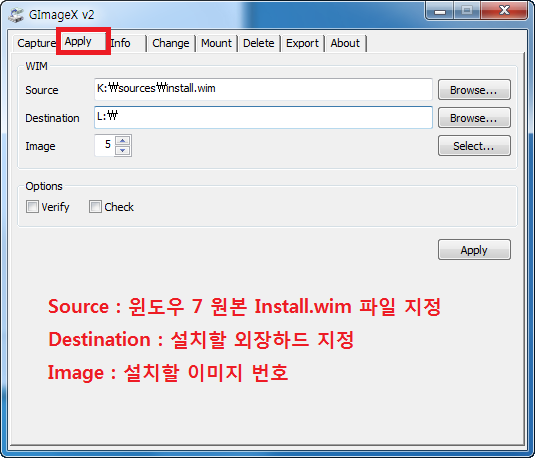535x458 pixels.
Task: Show the About tab
Action: coord(345,43)
